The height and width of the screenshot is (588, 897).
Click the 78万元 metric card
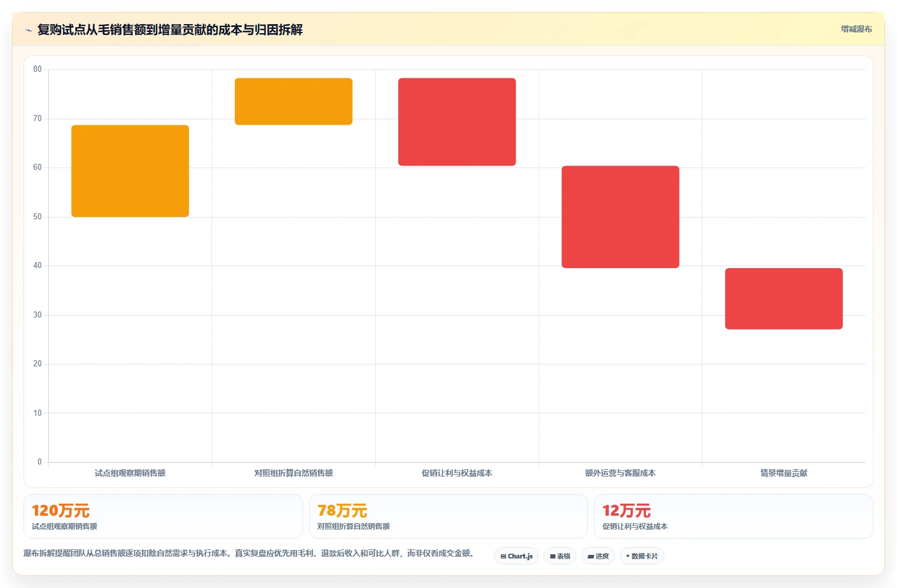[x=448, y=516]
